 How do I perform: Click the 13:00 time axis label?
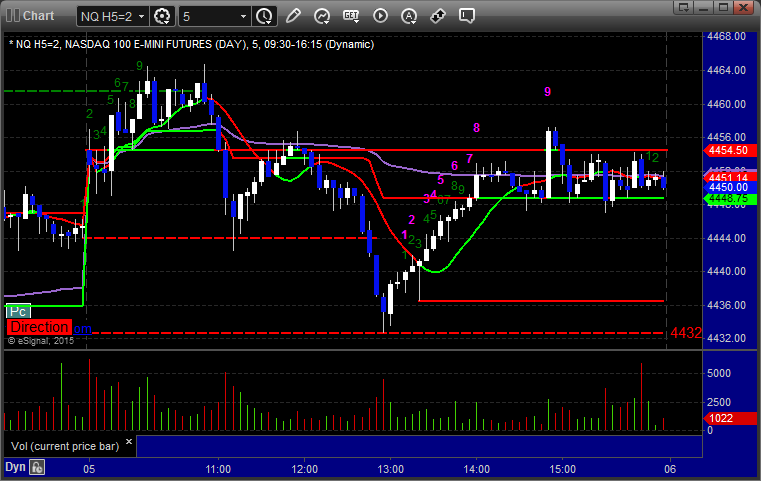click(x=391, y=469)
